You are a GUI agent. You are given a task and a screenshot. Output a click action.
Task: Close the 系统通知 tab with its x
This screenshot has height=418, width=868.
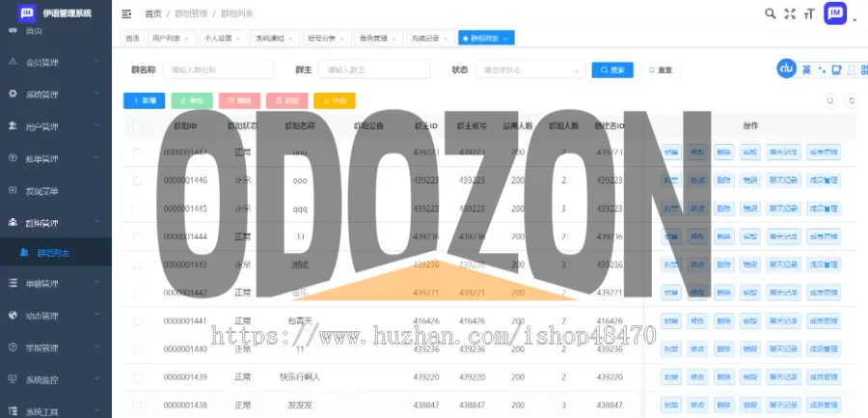click(x=290, y=39)
